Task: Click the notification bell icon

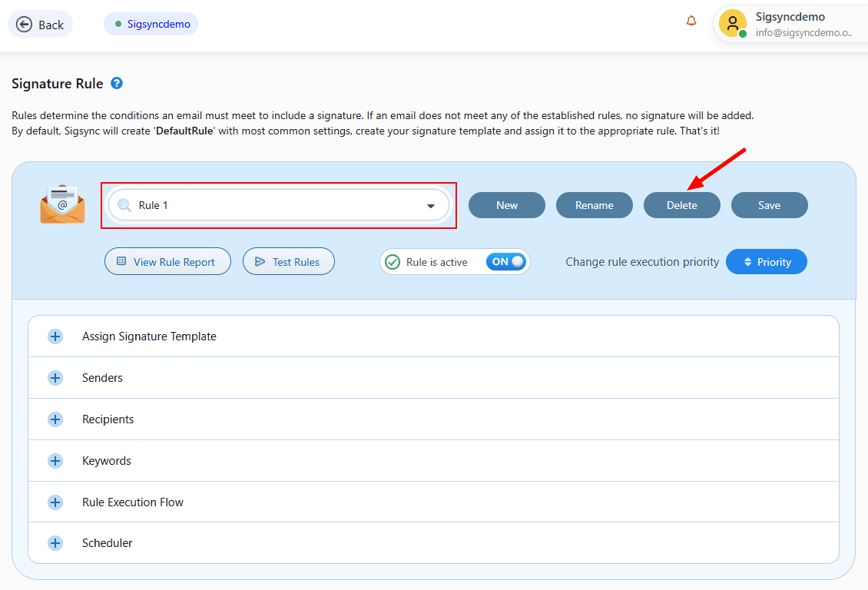Action: 691,22
